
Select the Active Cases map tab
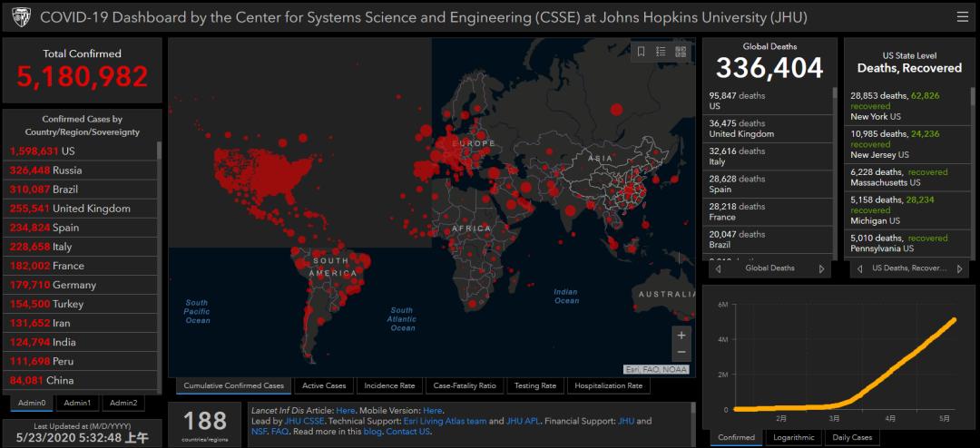point(324,385)
